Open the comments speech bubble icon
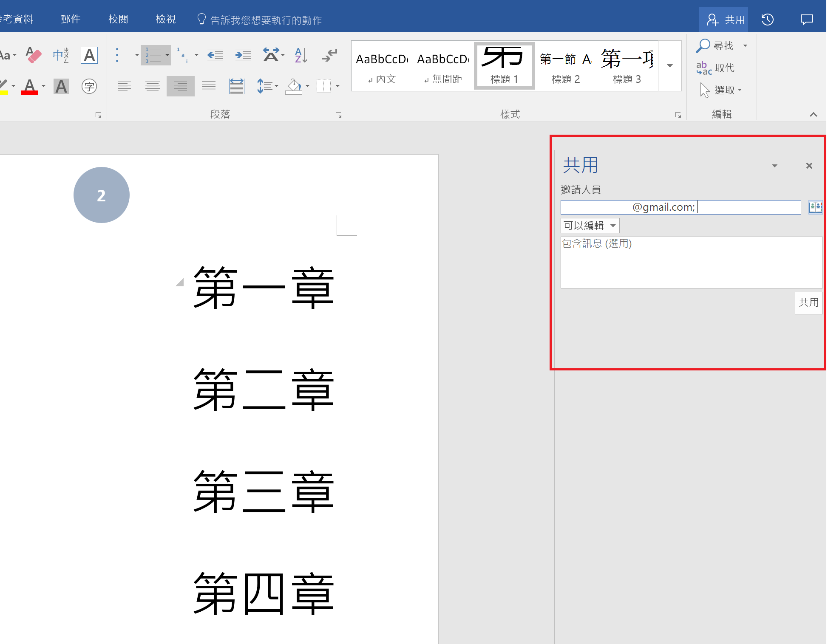The image size is (828, 644). click(806, 20)
